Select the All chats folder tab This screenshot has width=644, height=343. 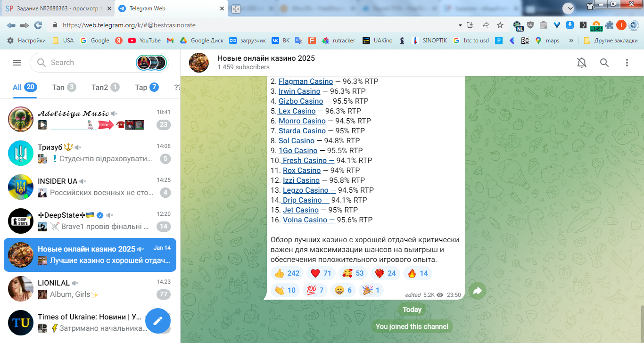point(25,87)
